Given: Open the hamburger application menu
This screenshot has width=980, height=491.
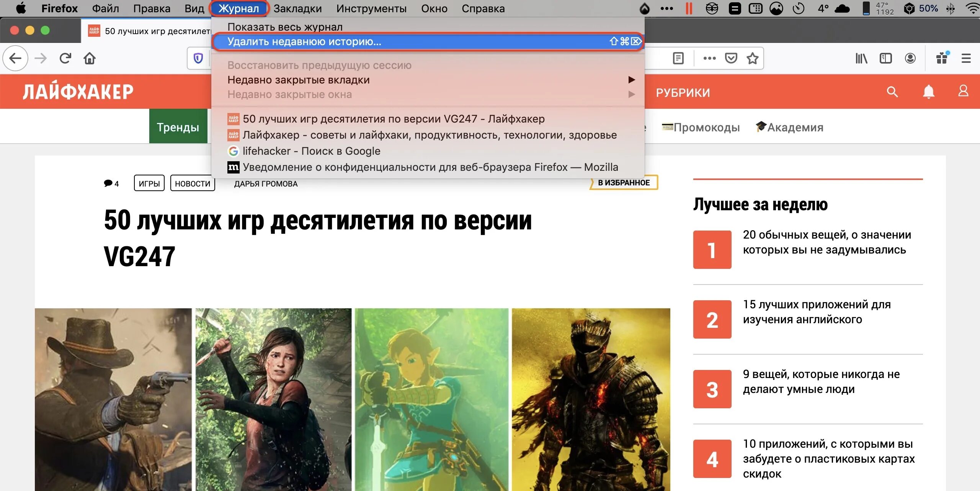Looking at the screenshot, I should pos(966,58).
